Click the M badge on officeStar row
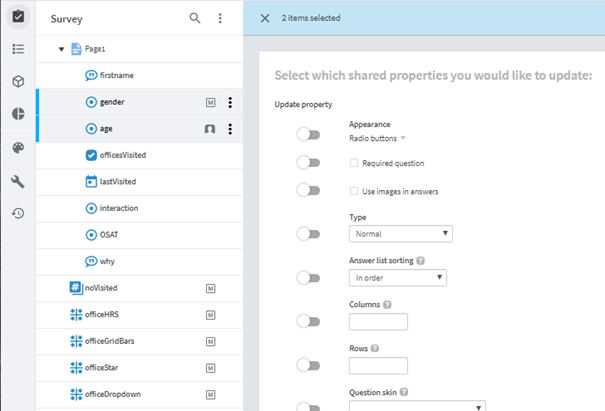The width and height of the screenshot is (605, 411). pos(210,368)
